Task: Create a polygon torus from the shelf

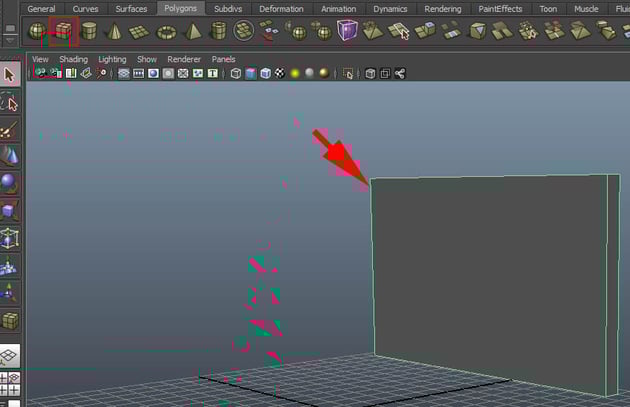Action: [166, 32]
